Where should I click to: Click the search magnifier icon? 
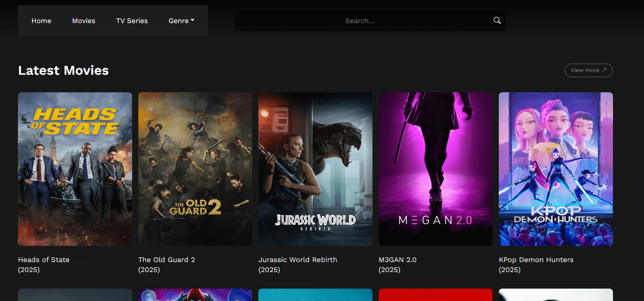tap(497, 20)
